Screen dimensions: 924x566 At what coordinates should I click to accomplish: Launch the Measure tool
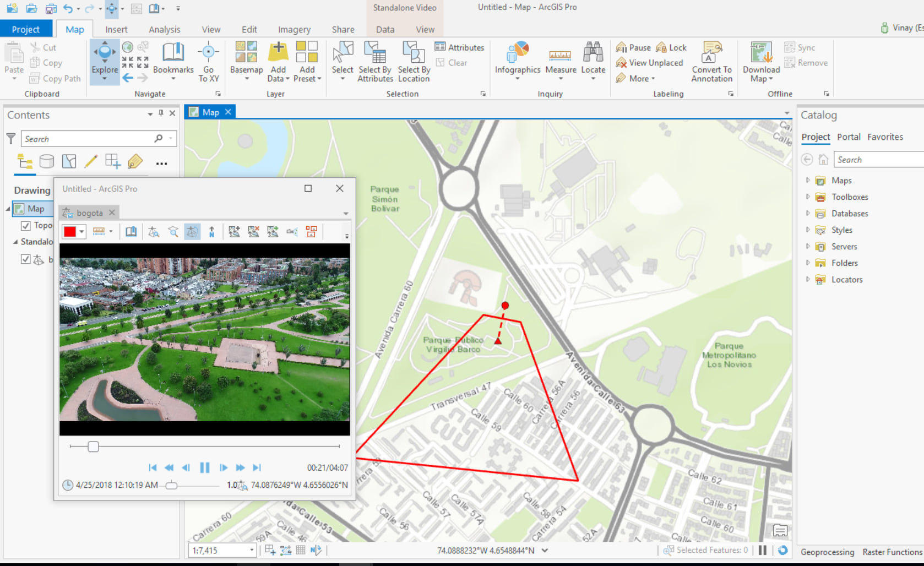point(561,61)
